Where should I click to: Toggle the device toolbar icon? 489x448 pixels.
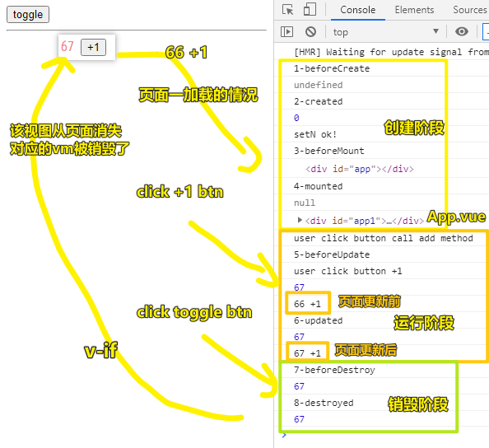click(310, 9)
